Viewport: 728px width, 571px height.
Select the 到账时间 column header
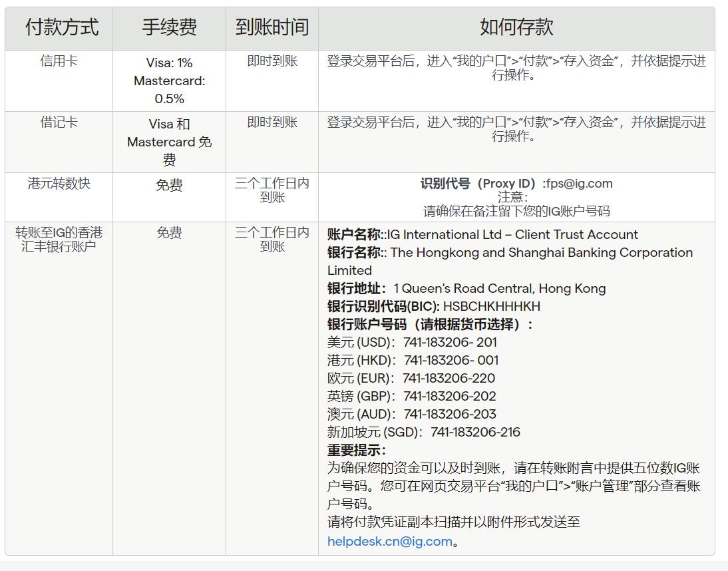(x=272, y=27)
